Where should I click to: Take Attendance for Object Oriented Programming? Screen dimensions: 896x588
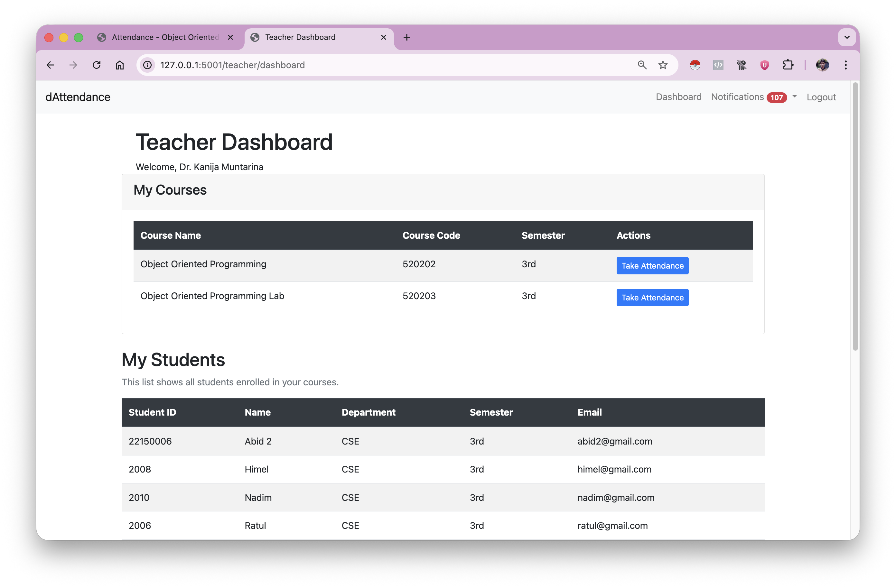click(x=652, y=266)
